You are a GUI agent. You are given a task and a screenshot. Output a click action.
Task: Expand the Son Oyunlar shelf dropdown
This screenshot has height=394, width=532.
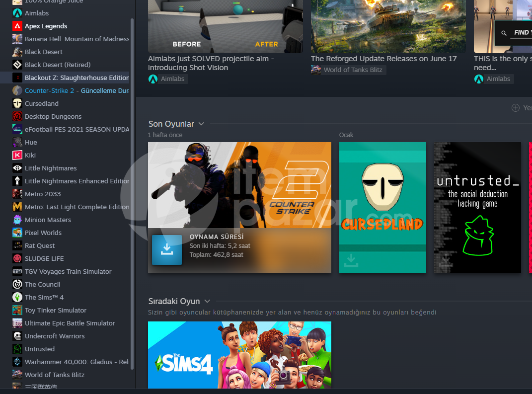coord(201,124)
